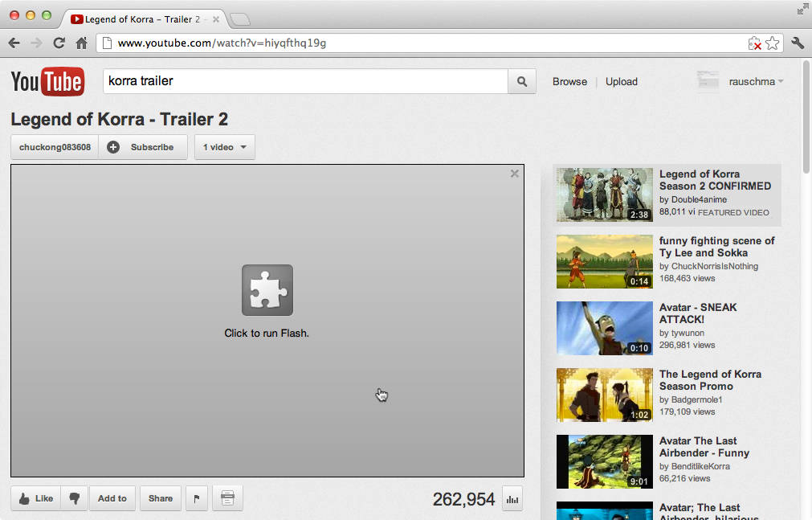Click uploader name tywunon
The image size is (812, 520).
click(x=688, y=333)
